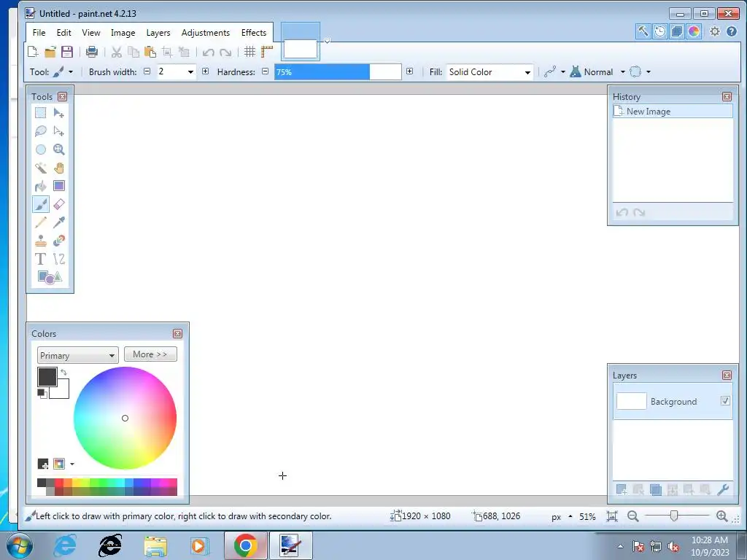Image resolution: width=747 pixels, height=560 pixels.
Task: Open the Effects menu
Action: (x=253, y=32)
